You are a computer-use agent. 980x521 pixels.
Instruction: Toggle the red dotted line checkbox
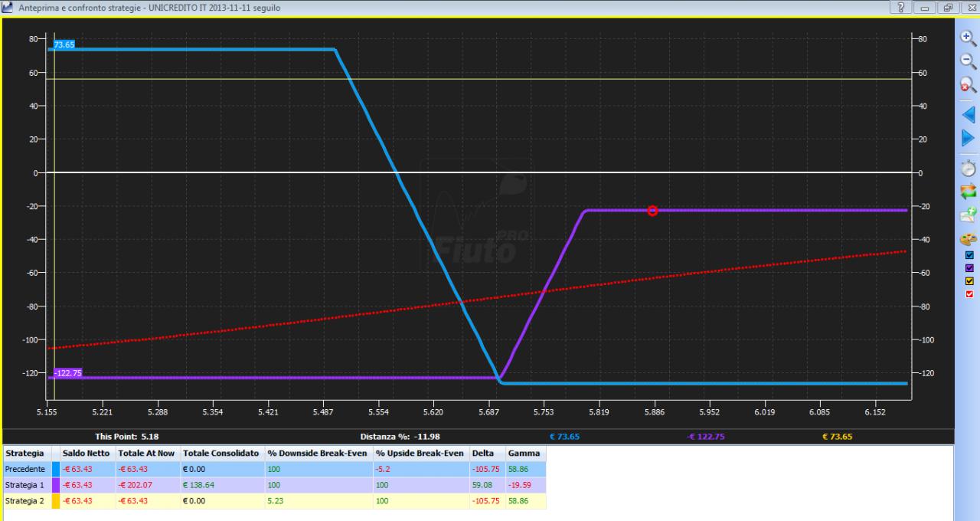(970, 294)
